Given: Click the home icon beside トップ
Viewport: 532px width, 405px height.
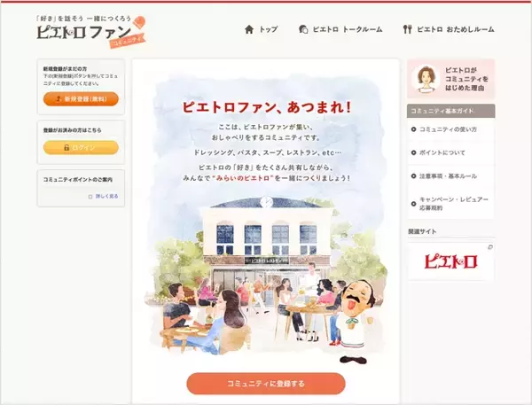Looking at the screenshot, I should pyautogui.click(x=249, y=29).
